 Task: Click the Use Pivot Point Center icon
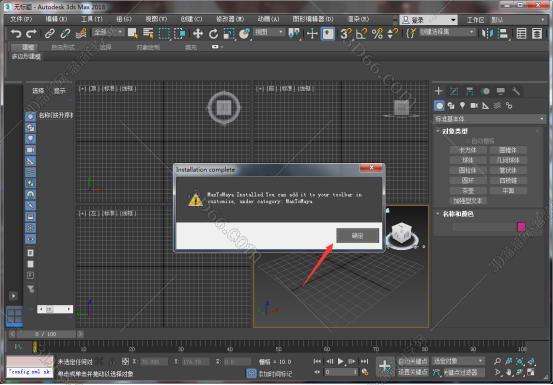point(294,33)
